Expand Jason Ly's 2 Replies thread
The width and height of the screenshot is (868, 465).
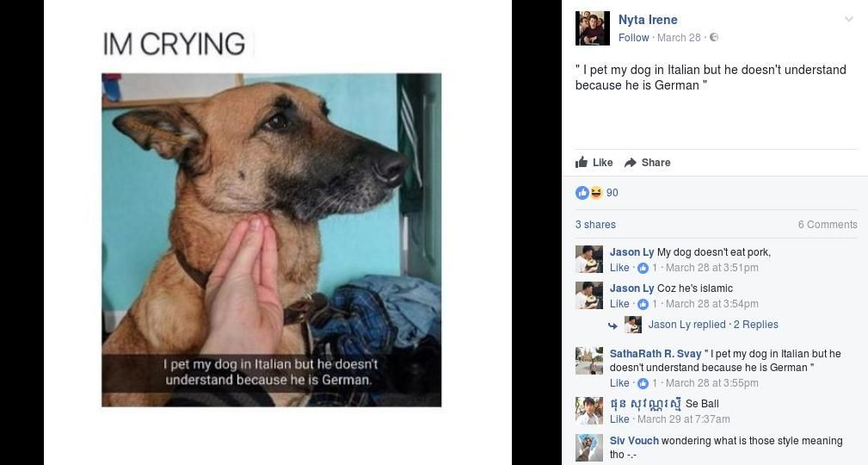coord(755,325)
